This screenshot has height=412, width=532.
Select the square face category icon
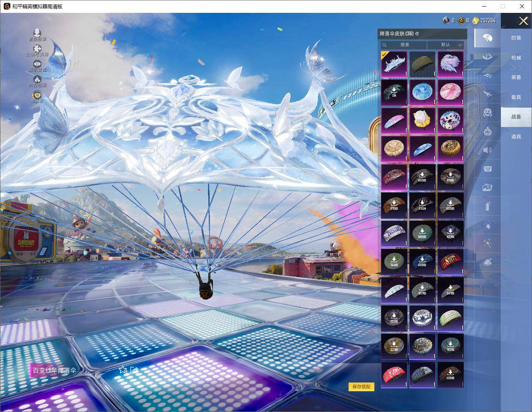click(x=488, y=169)
